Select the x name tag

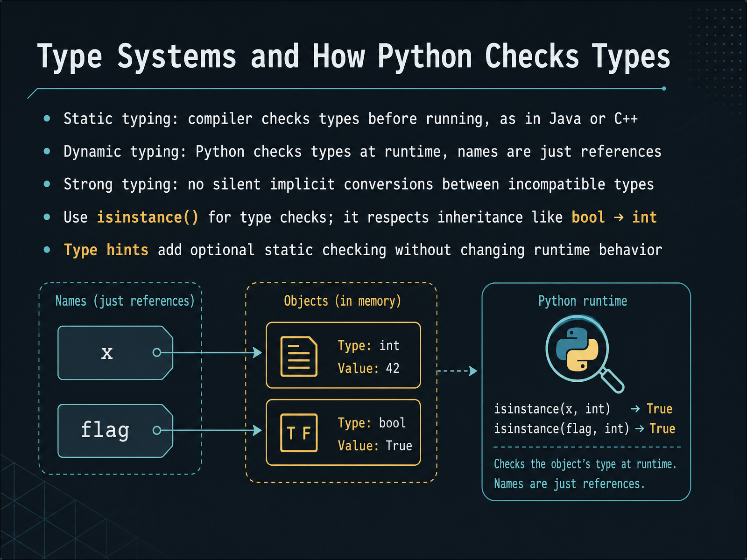pyautogui.click(x=115, y=353)
